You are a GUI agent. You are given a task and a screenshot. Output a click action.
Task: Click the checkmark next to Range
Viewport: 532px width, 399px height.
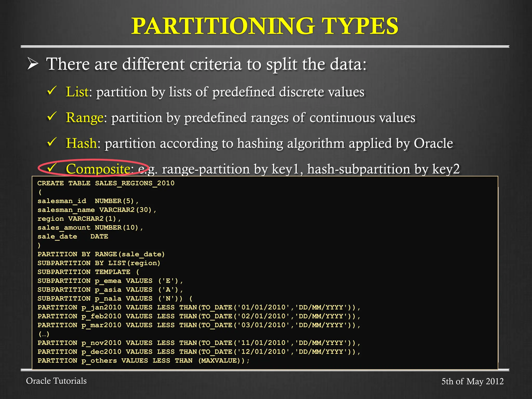click(52, 116)
